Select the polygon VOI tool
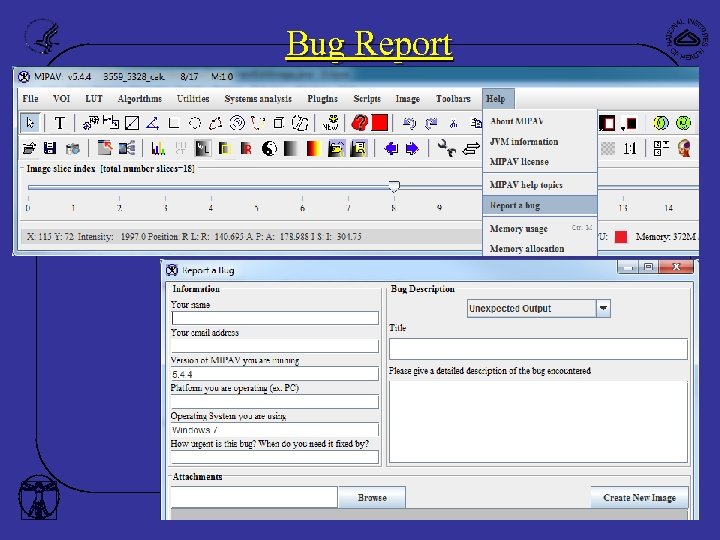The image size is (720, 540). [215, 123]
